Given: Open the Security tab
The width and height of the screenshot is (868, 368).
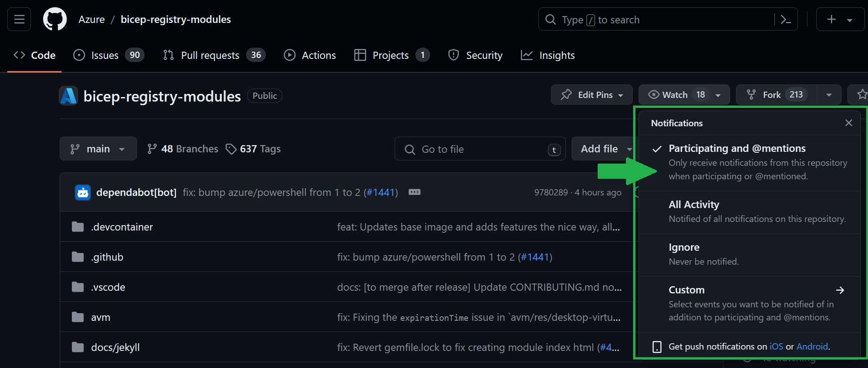Looking at the screenshot, I should [x=476, y=55].
